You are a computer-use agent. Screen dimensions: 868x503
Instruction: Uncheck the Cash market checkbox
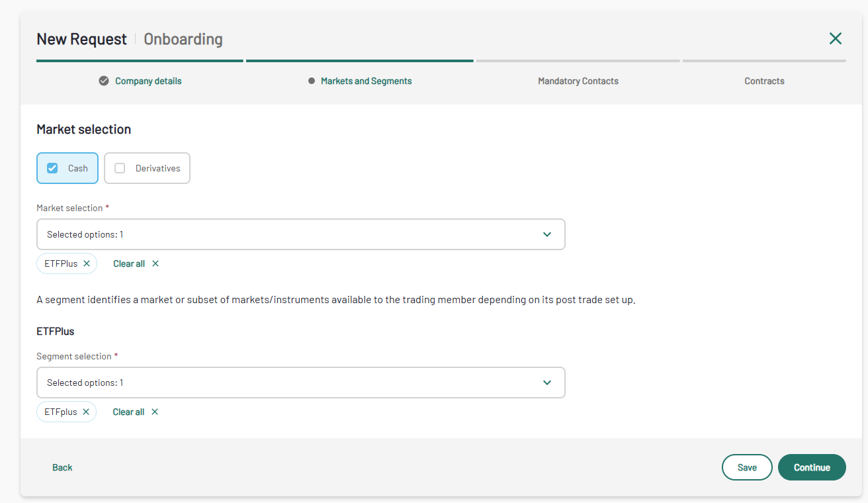(52, 168)
